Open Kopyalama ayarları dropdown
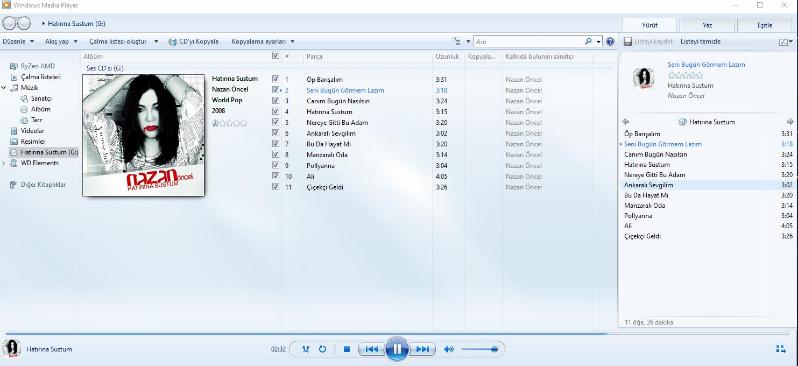The width and height of the screenshot is (798, 366). (263, 42)
